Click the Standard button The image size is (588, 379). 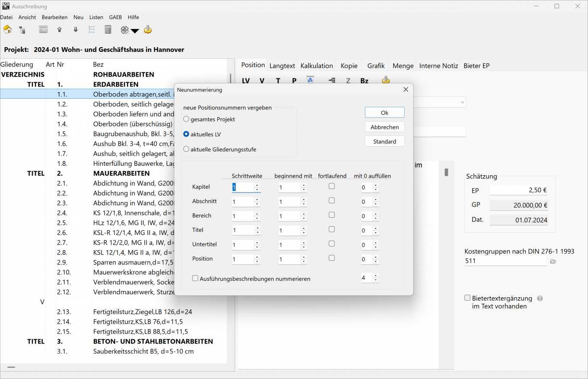385,141
